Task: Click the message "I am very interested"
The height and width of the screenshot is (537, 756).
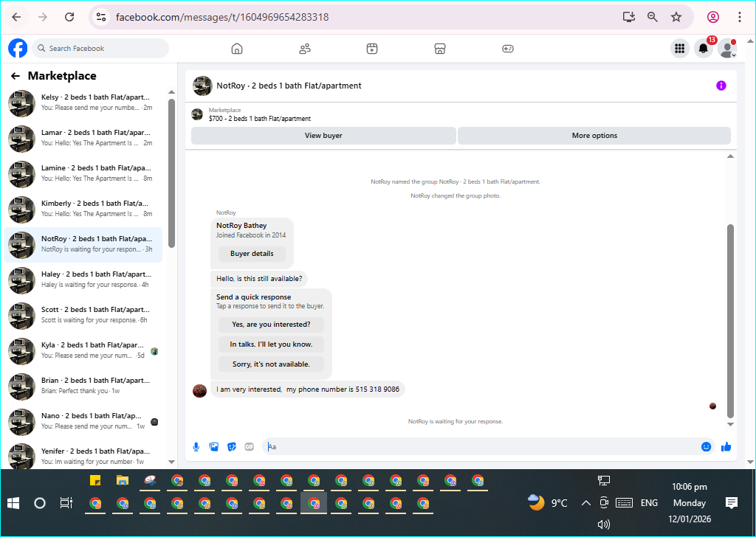Action: [308, 389]
